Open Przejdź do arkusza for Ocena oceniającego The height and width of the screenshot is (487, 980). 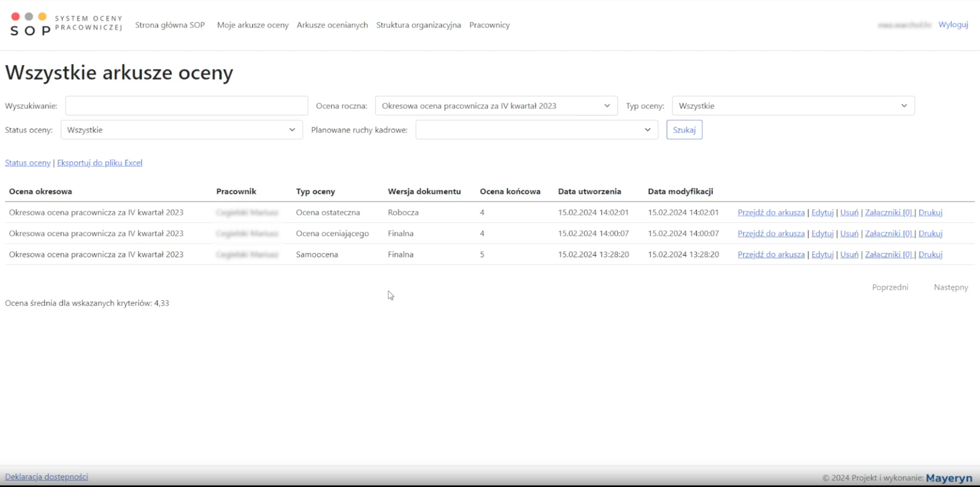tap(771, 233)
